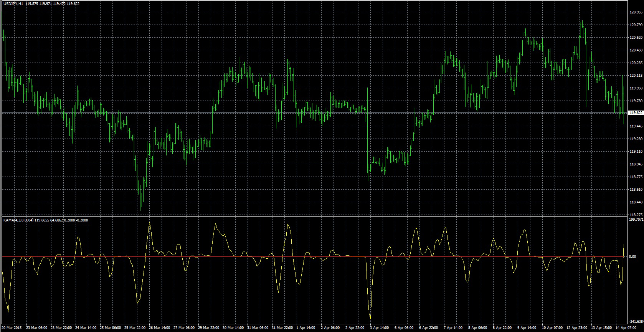Select the current price marker 119.622
The height and width of the screenshot is (332, 644).
click(636, 113)
